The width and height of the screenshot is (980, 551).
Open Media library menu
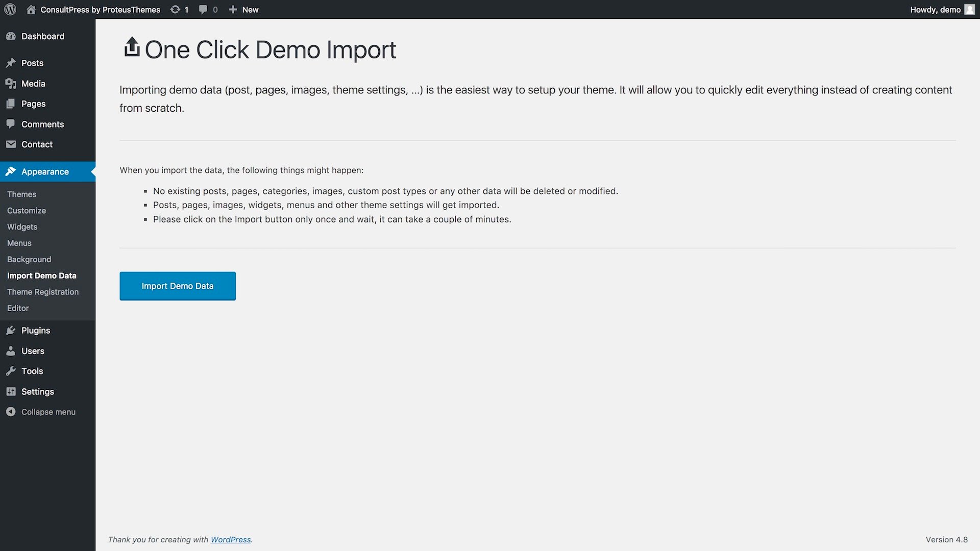(x=33, y=84)
